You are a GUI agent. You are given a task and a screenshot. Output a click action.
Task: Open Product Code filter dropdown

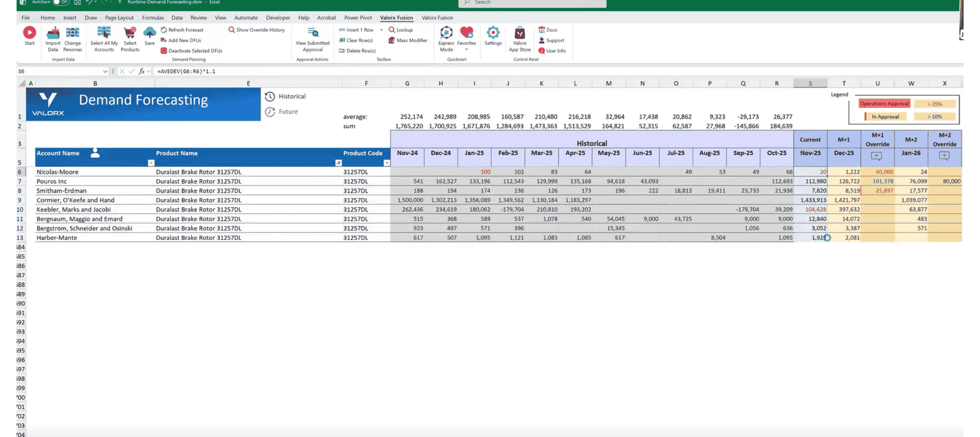click(386, 163)
